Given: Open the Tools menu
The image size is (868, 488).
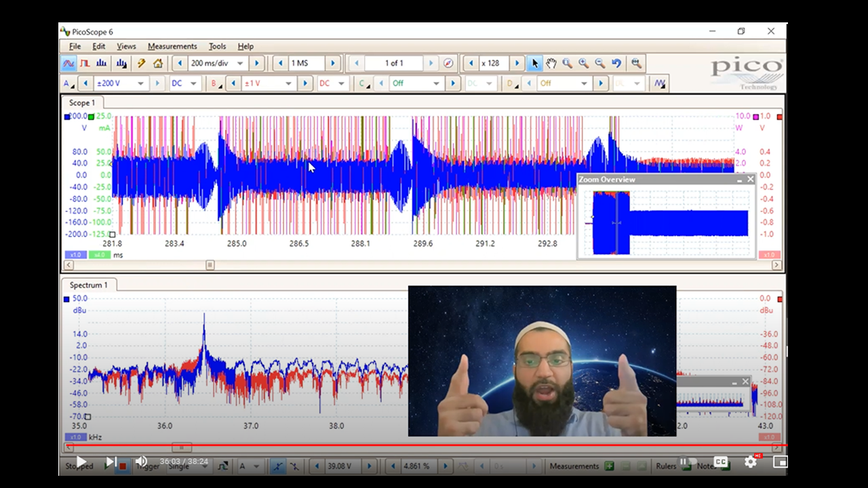Looking at the screenshot, I should [217, 46].
